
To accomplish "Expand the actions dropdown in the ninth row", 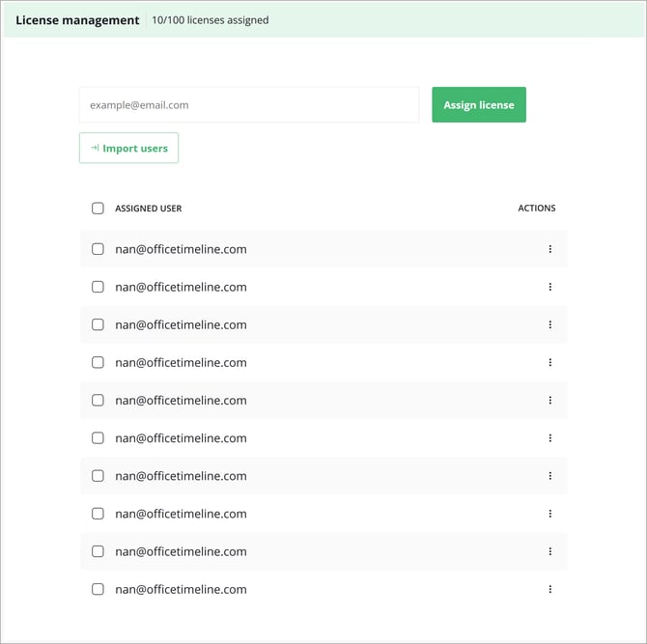I will point(549,551).
